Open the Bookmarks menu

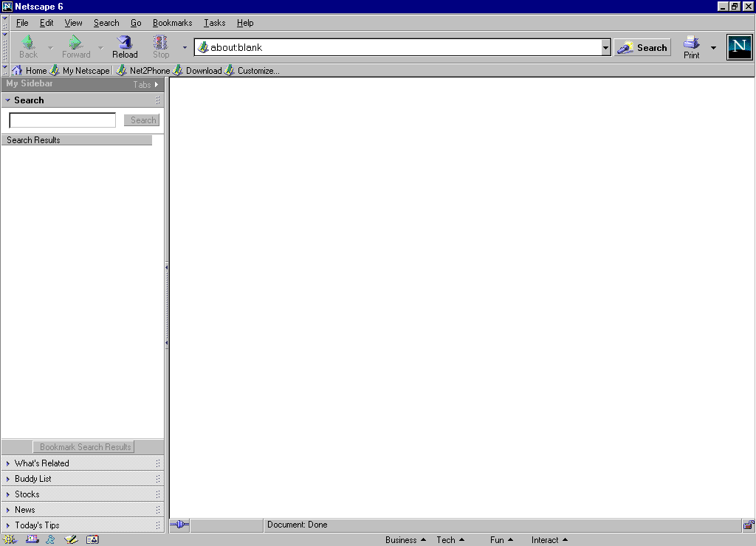point(172,23)
